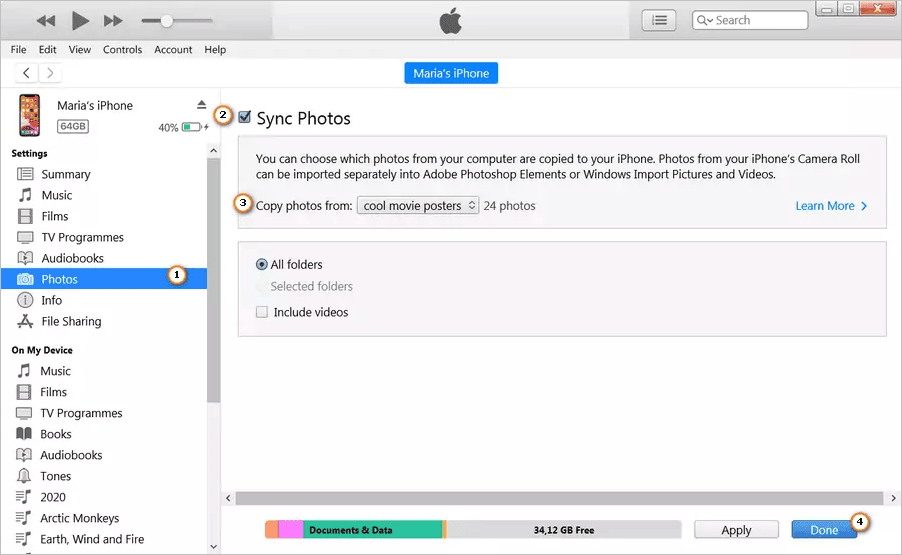Click Audiobooks icon under Settings
This screenshot has width=902, height=555.
pos(25,258)
